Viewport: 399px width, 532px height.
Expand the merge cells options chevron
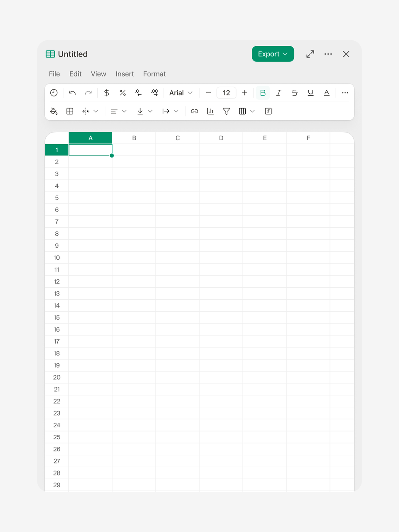tap(96, 111)
